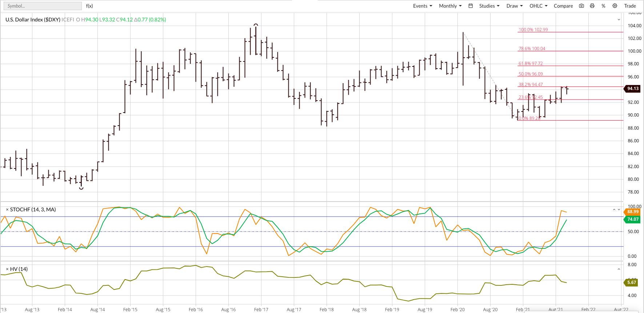Print the chart using printer icon
This screenshot has width=644, height=313.
pyautogui.click(x=592, y=6)
